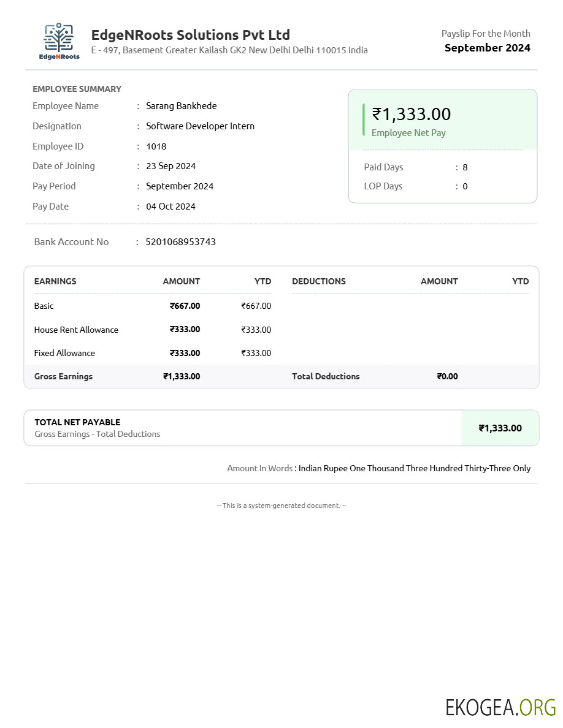Select the House Rent Allowance row label
Viewport: 563px width, 728px height.
(76, 330)
